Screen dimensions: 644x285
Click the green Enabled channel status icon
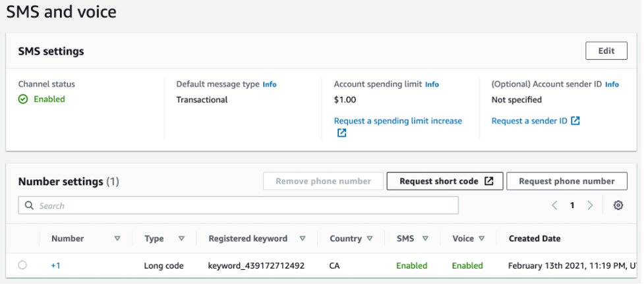pos(23,99)
